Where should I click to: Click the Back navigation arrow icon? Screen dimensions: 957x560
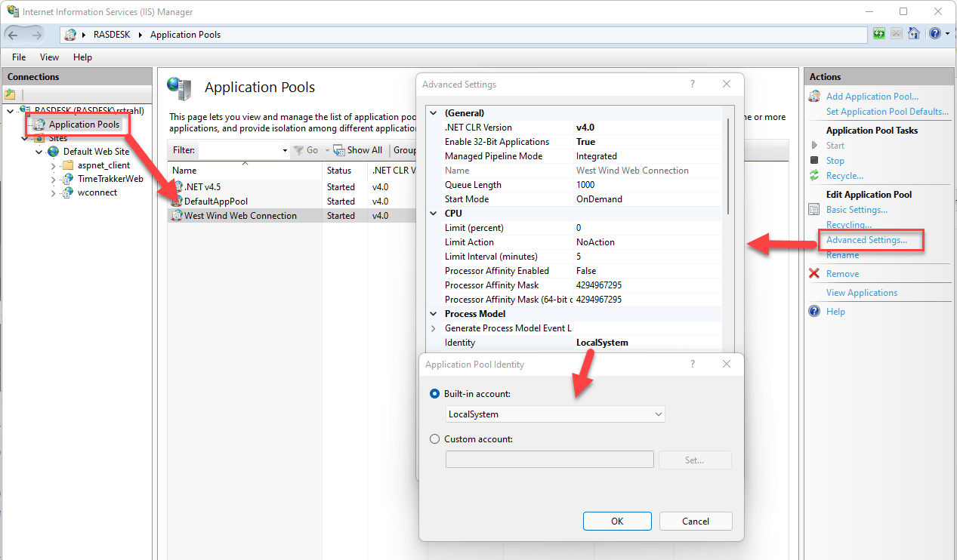click(14, 35)
